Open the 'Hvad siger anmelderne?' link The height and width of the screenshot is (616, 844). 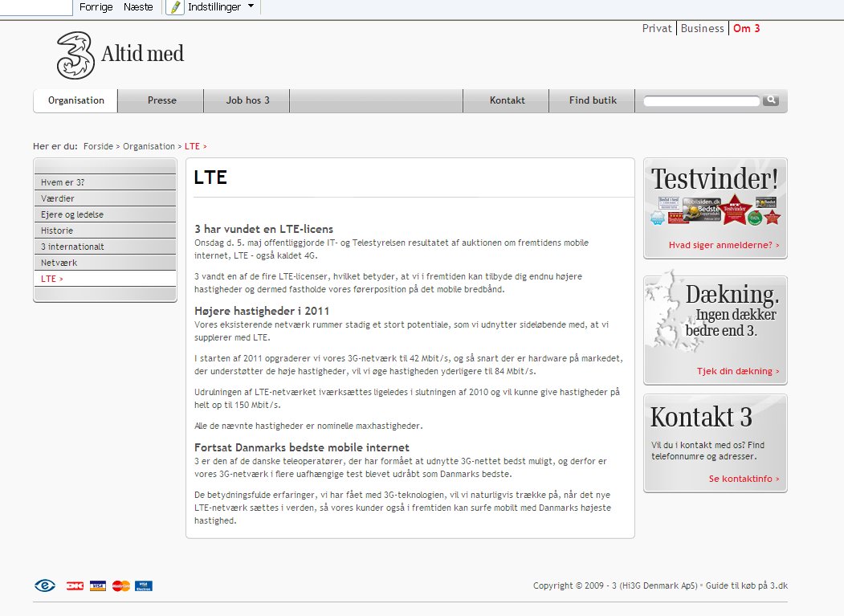[723, 245]
